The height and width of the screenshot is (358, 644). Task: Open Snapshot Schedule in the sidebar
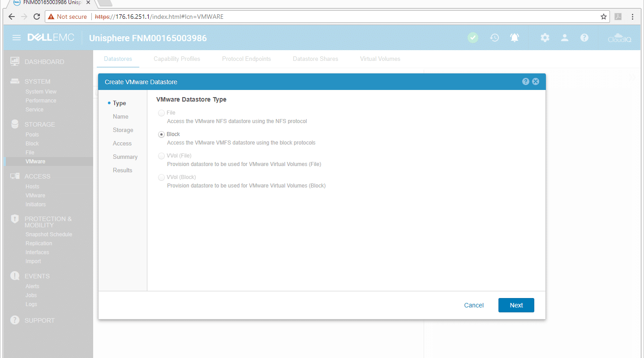49,234
